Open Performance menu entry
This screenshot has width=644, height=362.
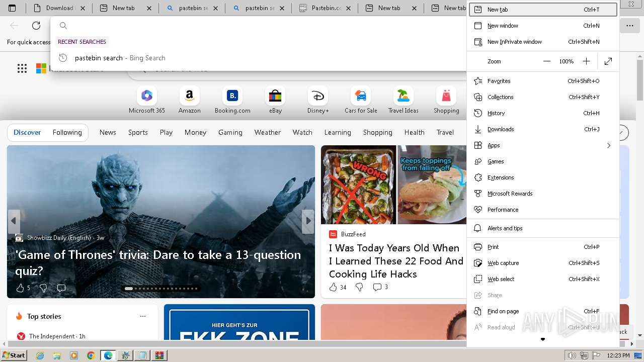(x=543, y=210)
